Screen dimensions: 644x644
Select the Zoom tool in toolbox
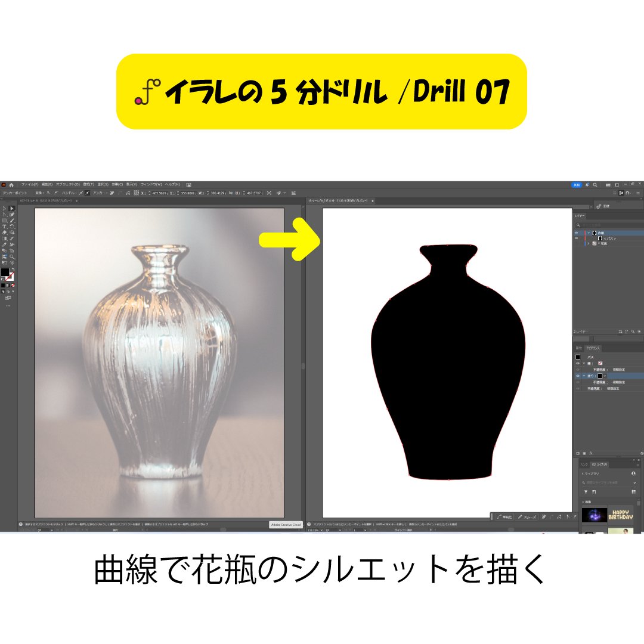point(12,256)
